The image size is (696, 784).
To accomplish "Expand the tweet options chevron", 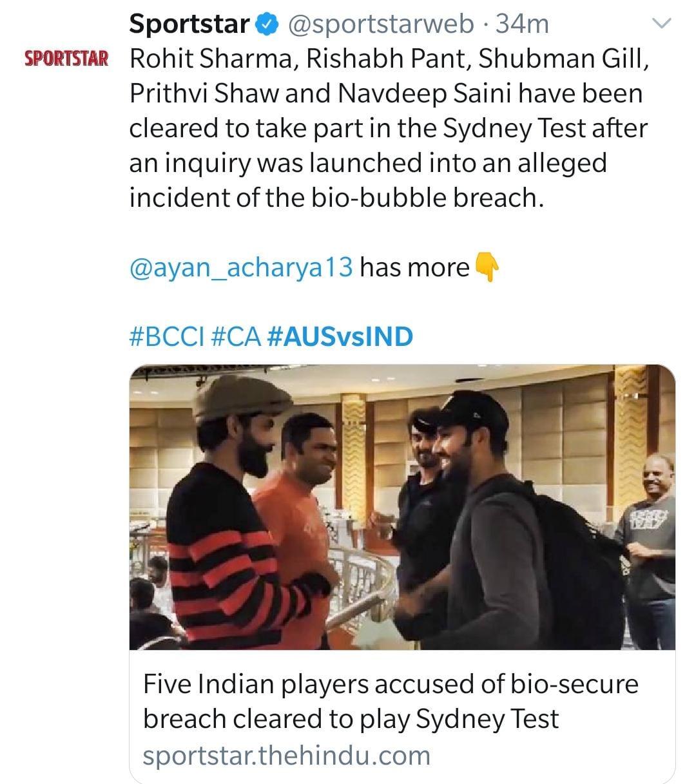I will [x=662, y=24].
